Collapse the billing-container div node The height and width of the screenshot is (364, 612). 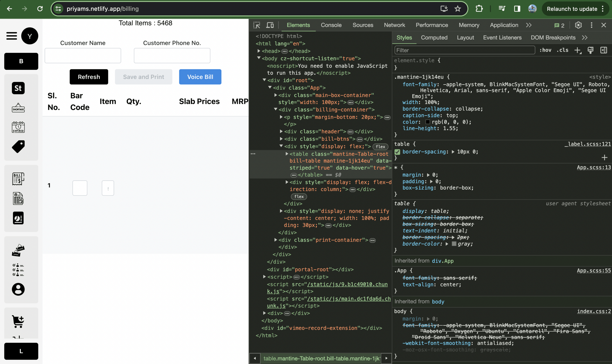pyautogui.click(x=276, y=109)
